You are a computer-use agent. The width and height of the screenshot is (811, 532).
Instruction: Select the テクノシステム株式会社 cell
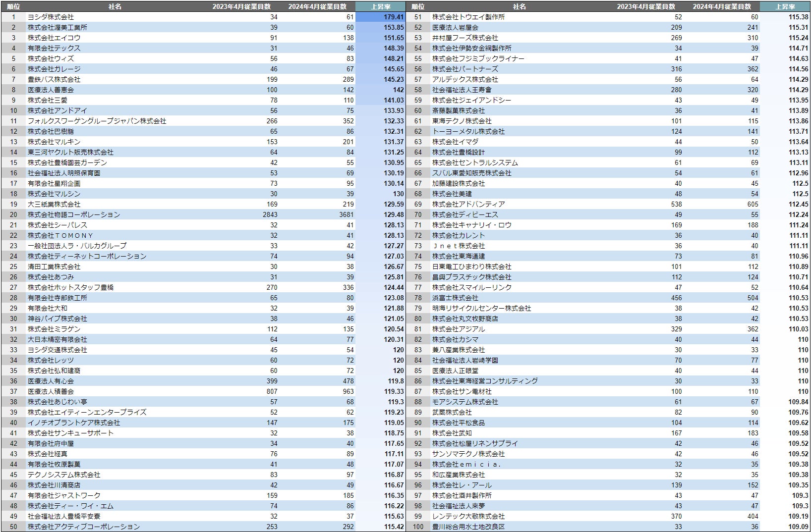click(x=64, y=475)
